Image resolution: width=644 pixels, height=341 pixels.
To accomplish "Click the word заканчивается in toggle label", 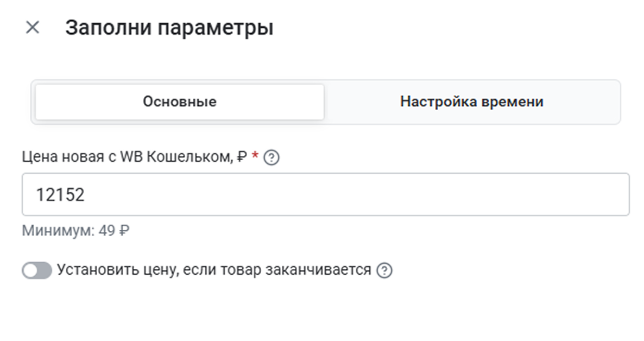I will (318, 270).
